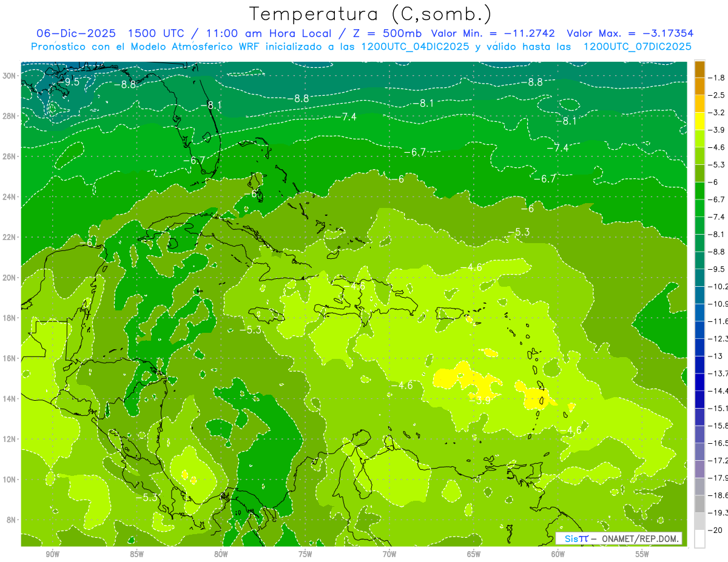Click the "Valor Min. = -11.2742" text
Image resolution: width=728 pixels, height=562 pixels.
click(x=494, y=33)
